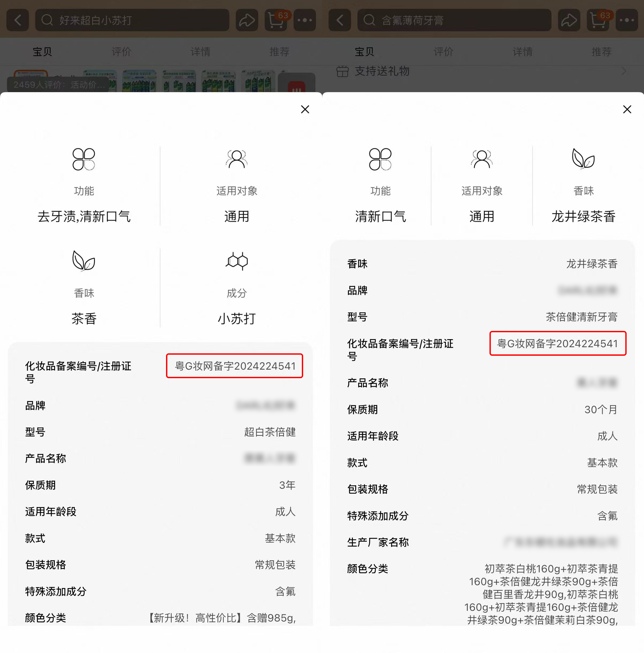Switch to 评价 tab on left screen
Screen dimensions: 644x653
tap(121, 52)
